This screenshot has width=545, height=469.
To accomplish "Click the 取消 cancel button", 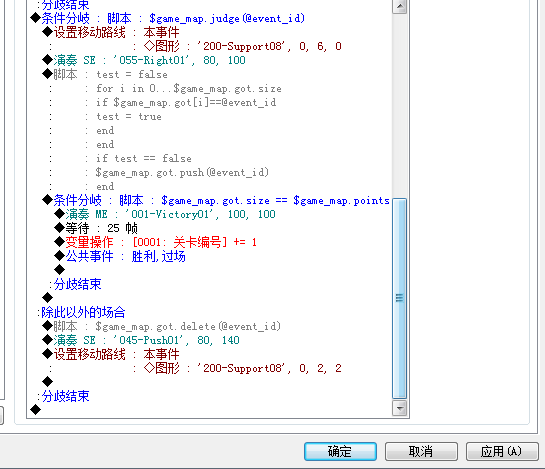I will pos(421,451).
